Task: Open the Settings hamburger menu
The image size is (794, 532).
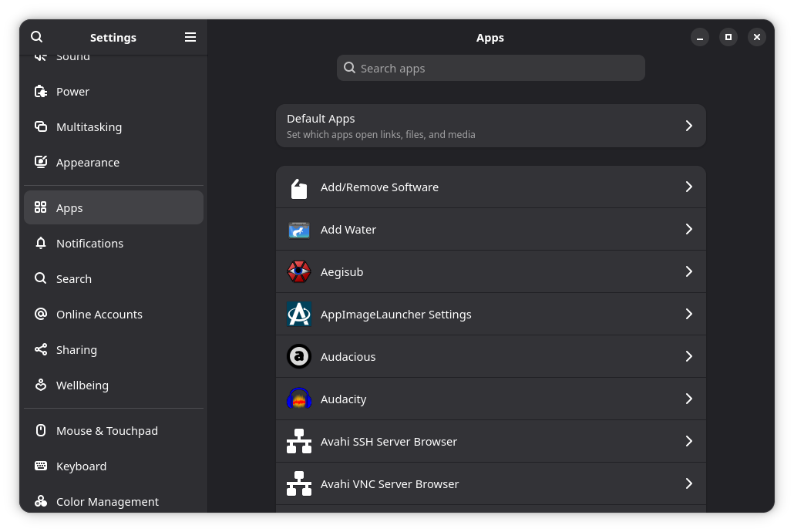Action: [190, 37]
